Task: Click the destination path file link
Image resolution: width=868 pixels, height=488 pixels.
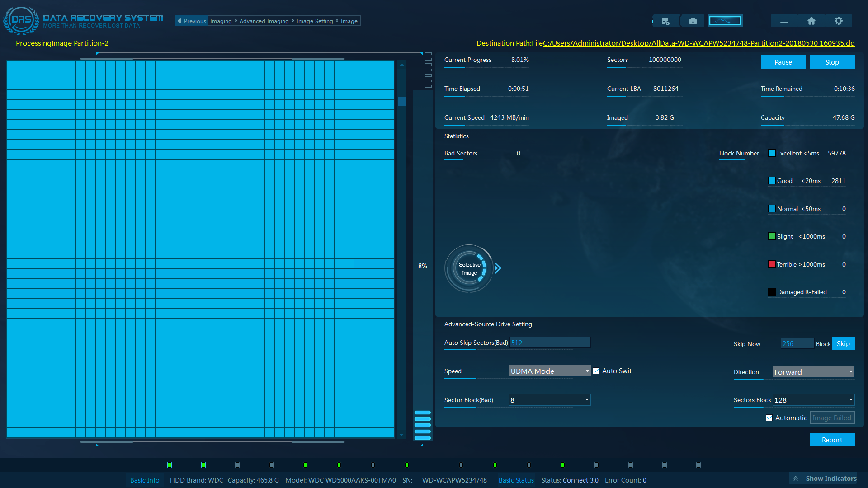Action: click(698, 43)
